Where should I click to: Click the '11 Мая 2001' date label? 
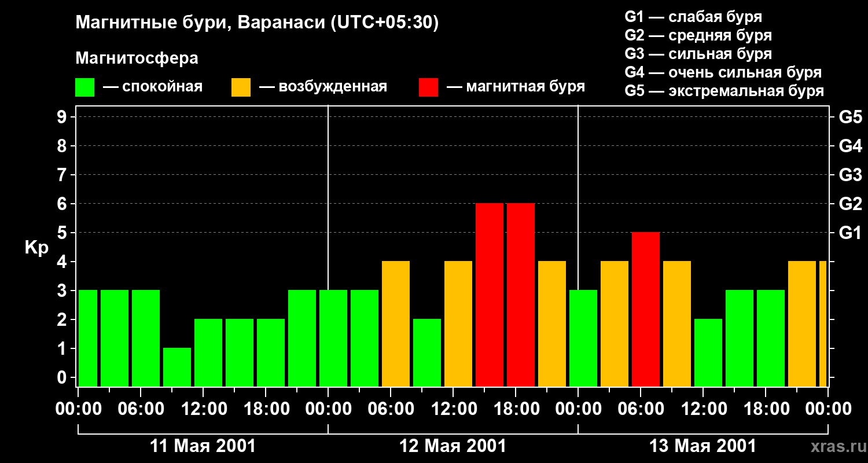tap(203, 446)
